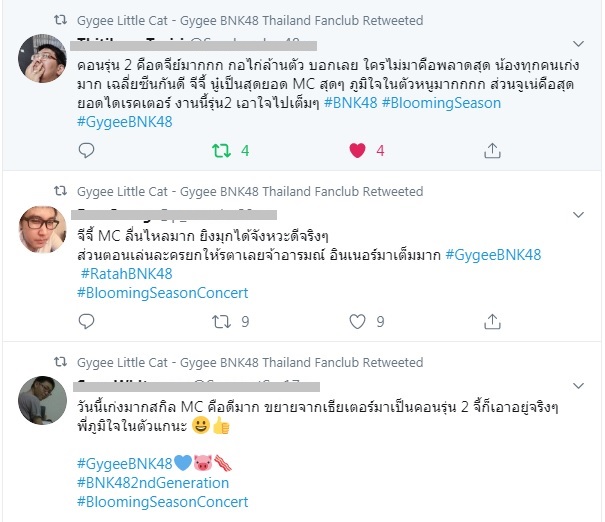Open the third tweet's chevron options menu
605x522 pixels.
pyautogui.click(x=578, y=385)
